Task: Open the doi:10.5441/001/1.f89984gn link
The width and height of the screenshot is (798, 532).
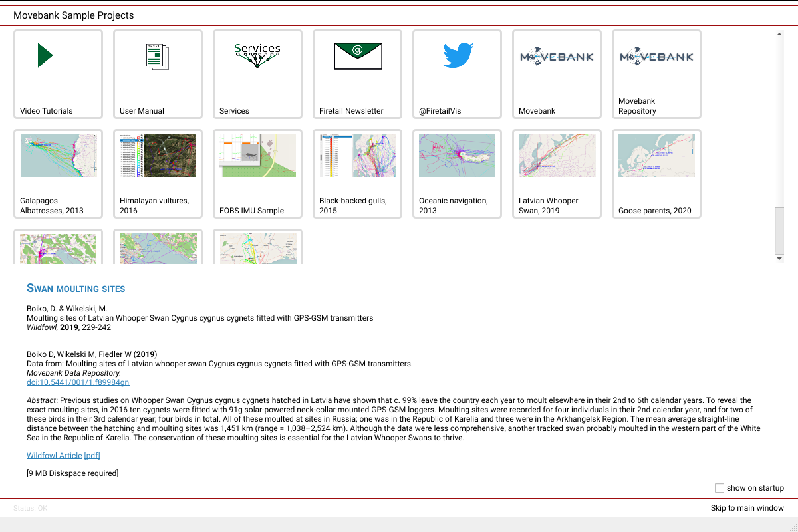Action: [78, 382]
